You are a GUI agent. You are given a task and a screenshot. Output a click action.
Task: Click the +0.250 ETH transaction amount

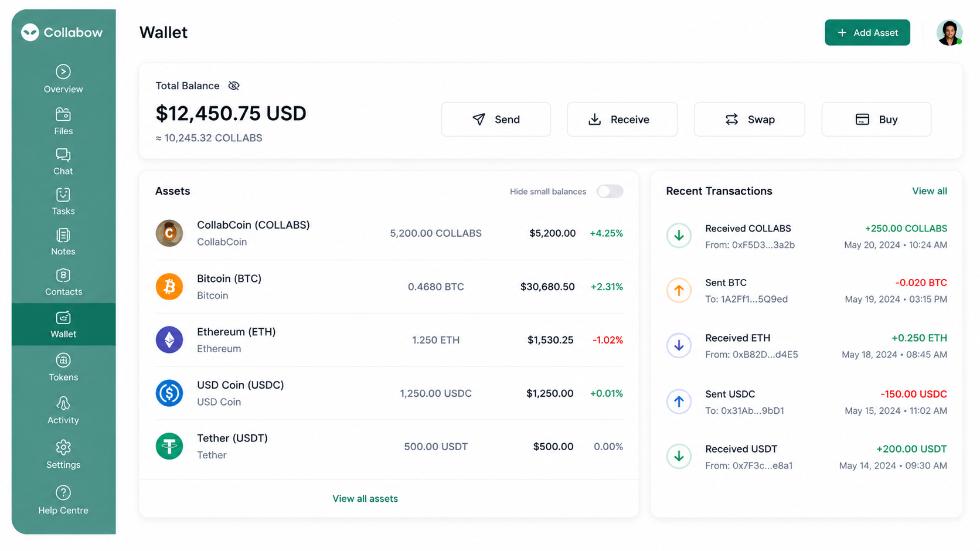pos(919,338)
